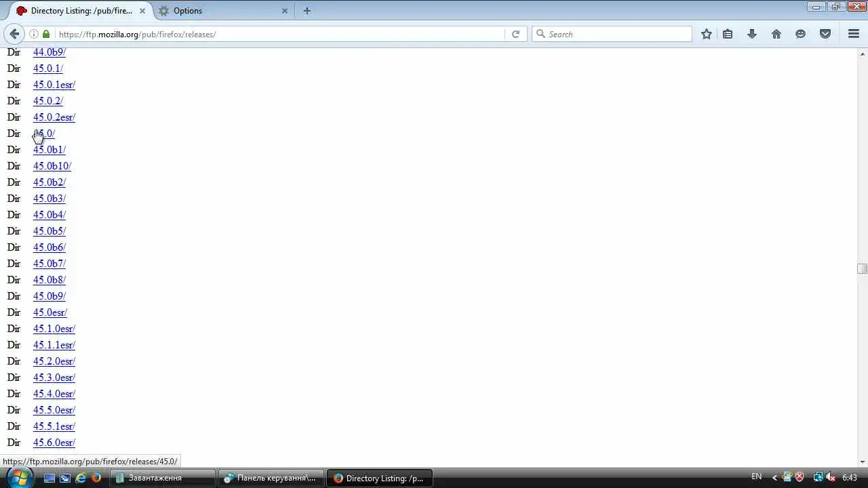Click the muted volume tray icon

point(831,478)
